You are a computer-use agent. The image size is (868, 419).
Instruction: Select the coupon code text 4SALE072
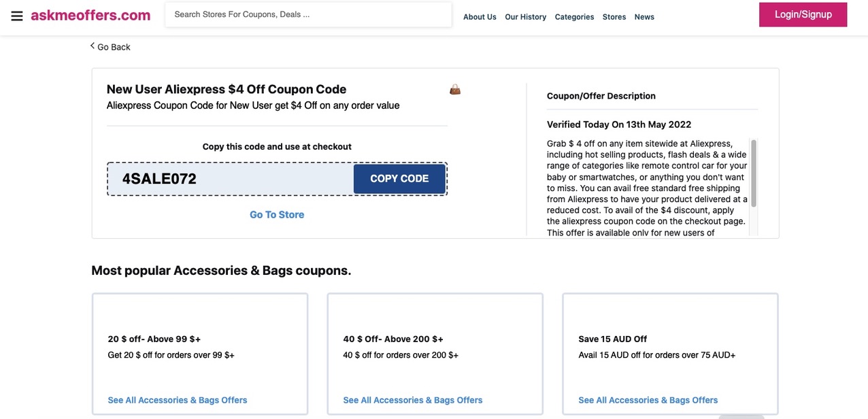coord(159,179)
